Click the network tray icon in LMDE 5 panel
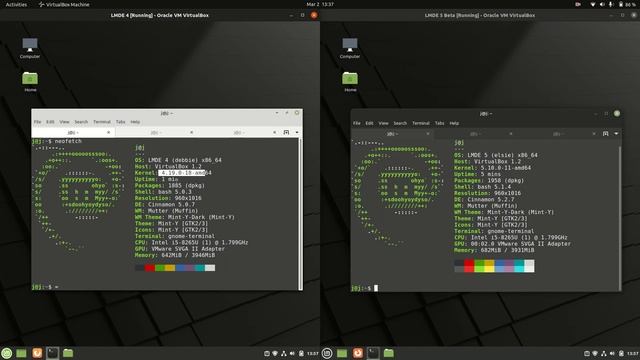 [603, 353]
